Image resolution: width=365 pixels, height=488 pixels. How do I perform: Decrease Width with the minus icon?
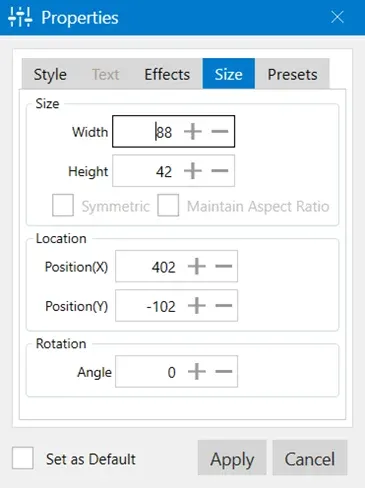point(220,131)
